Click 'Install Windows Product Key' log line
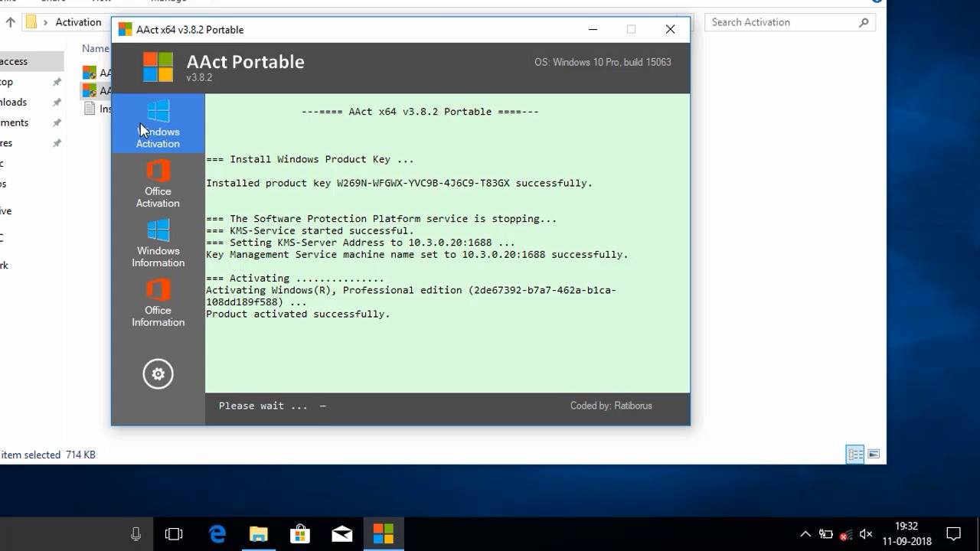This screenshot has height=551, width=980. (310, 160)
